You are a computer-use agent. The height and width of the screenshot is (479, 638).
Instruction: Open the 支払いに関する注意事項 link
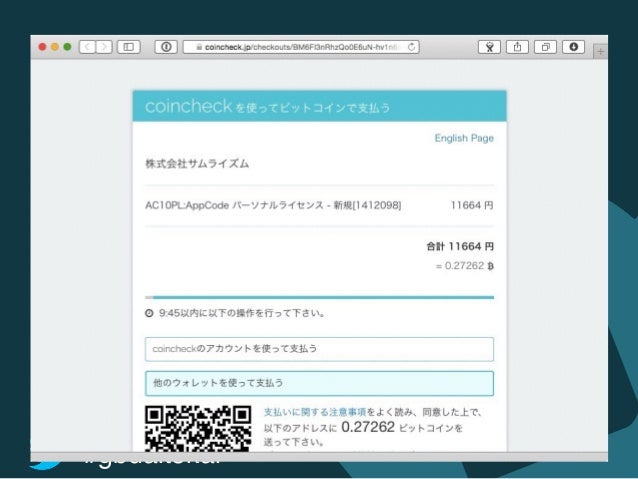[315, 412]
